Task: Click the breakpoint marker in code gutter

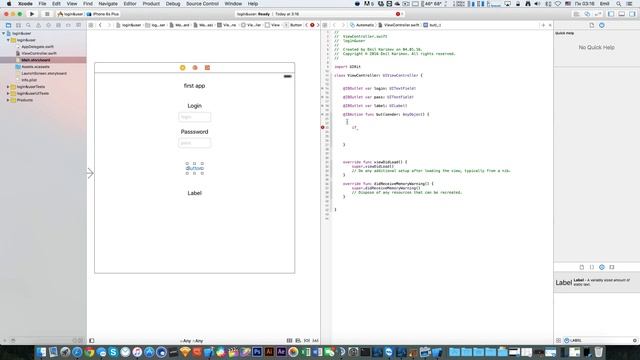Action: 322,127
